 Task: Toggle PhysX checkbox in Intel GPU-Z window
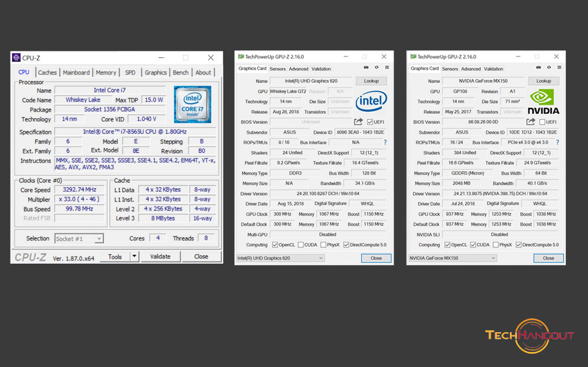pos(323,245)
